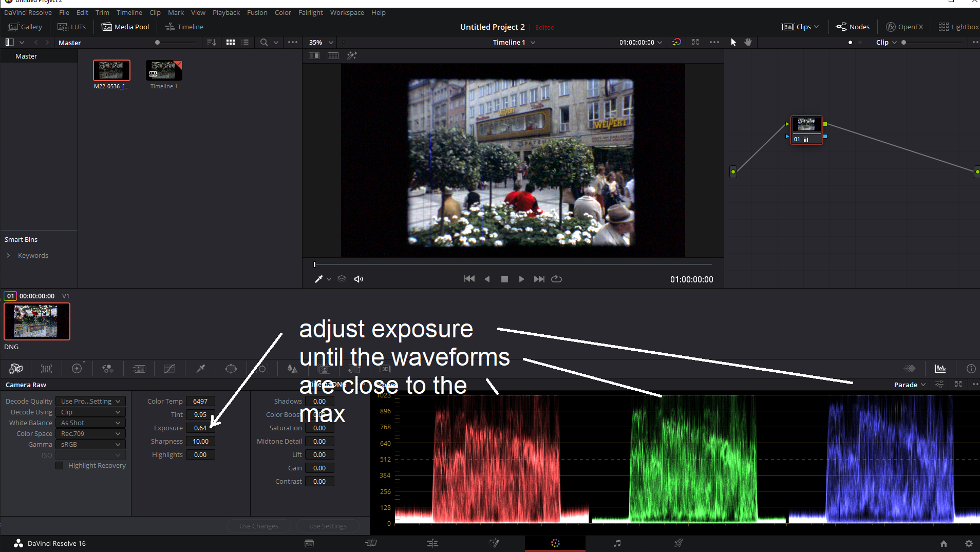Open the Fusion menu
Image resolution: width=980 pixels, height=552 pixels.
coord(257,12)
